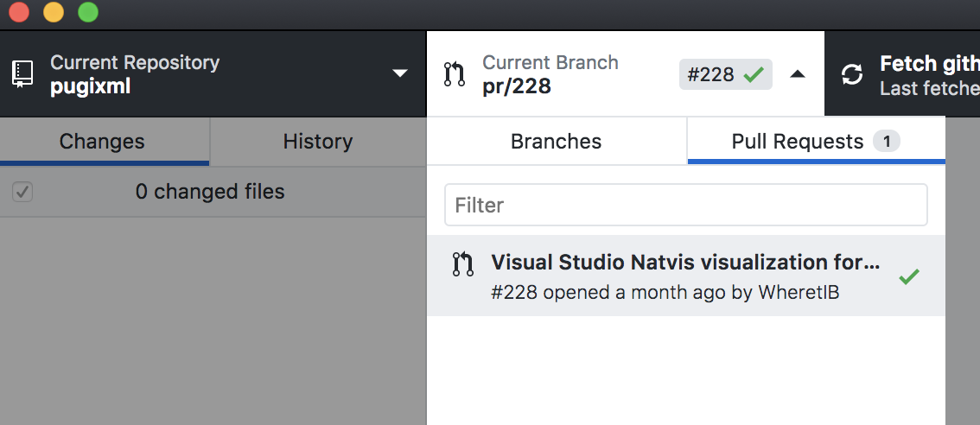This screenshot has width=980, height=425.
Task: Click the pull request icon beside Current Branch
Action: tap(455, 73)
